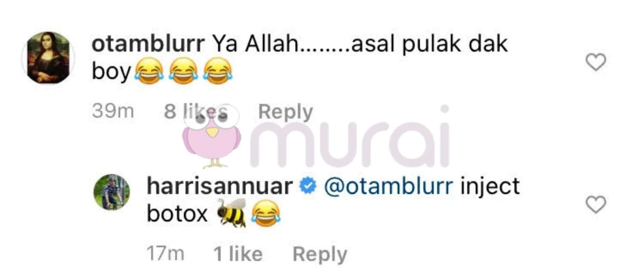This screenshot has width=644, height=279.
Task: View the 8 likes list
Action: (196, 111)
